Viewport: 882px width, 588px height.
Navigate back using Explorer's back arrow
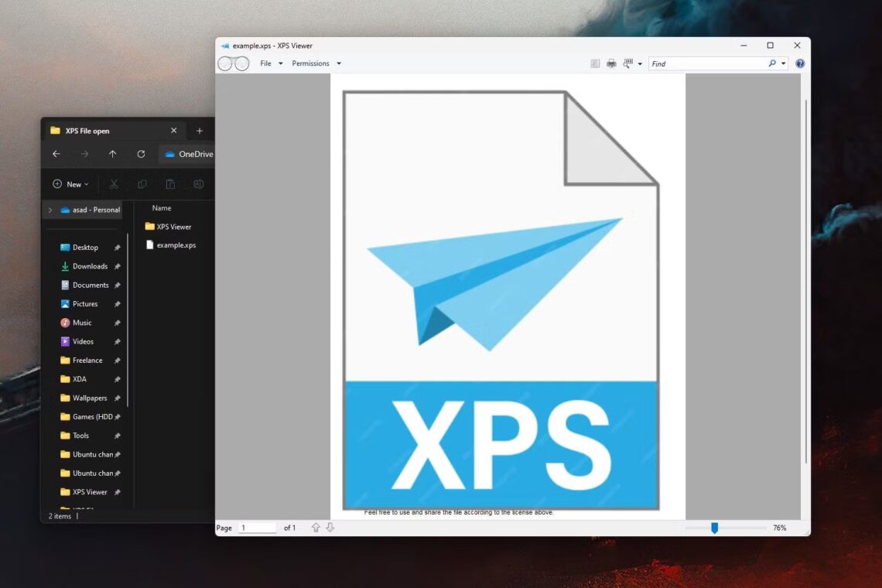(56, 154)
